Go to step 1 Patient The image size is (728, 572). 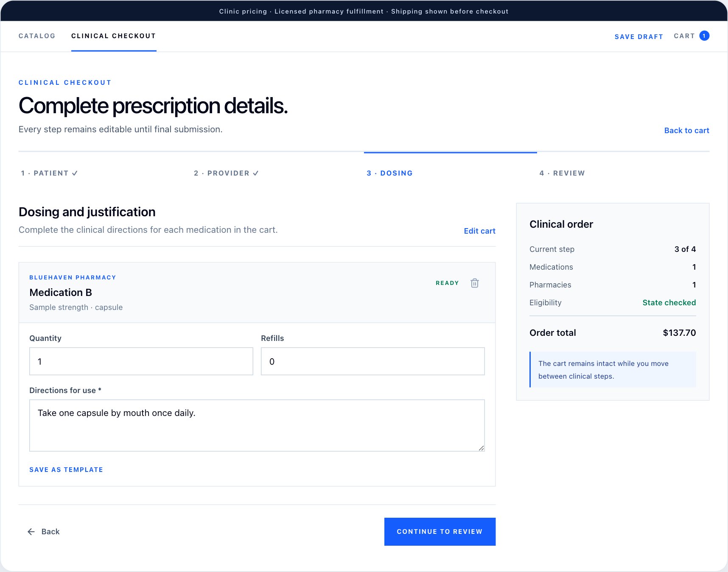tap(49, 173)
